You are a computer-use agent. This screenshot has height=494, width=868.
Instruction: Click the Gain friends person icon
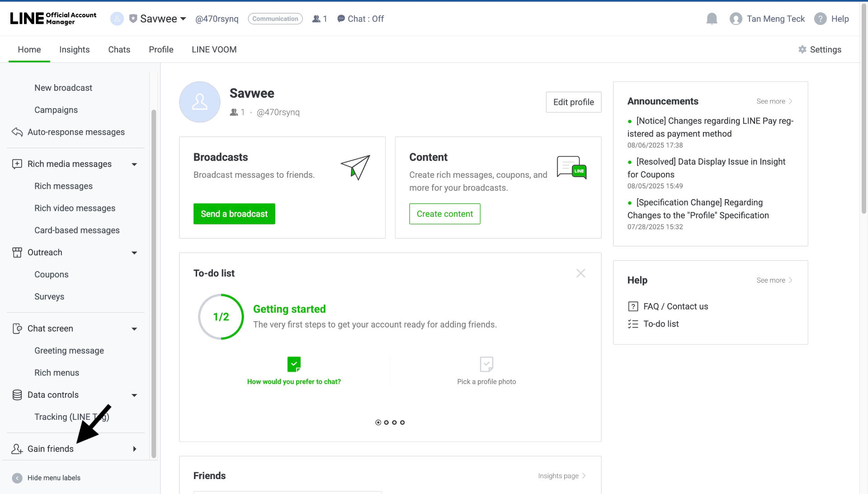coord(17,449)
